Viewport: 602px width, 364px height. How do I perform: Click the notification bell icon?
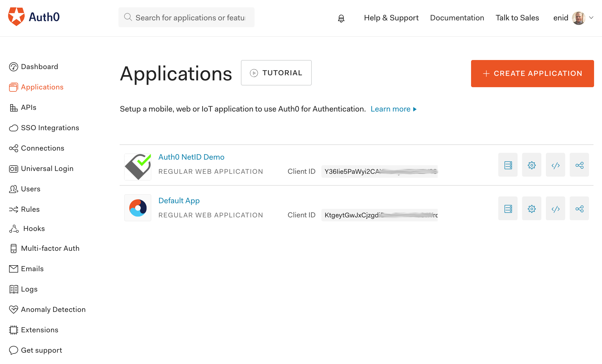tap(342, 18)
